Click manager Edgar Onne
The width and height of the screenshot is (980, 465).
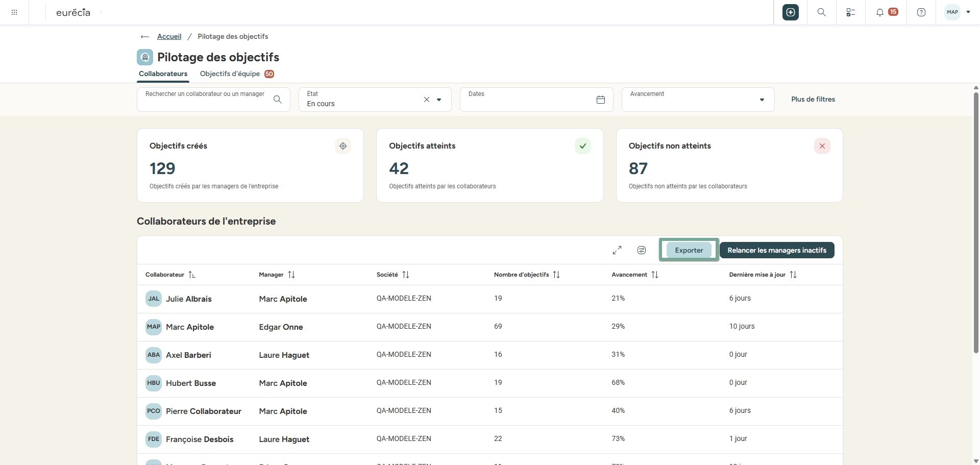click(x=281, y=327)
